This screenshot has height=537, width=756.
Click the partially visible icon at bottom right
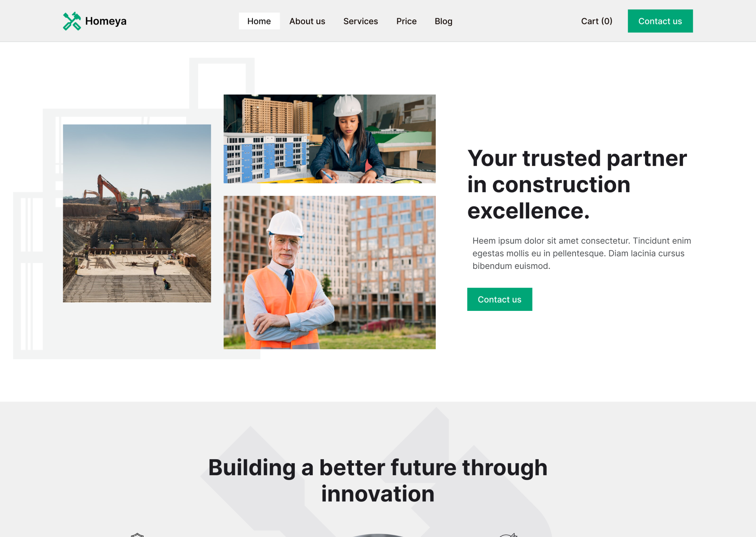pyautogui.click(x=508, y=535)
